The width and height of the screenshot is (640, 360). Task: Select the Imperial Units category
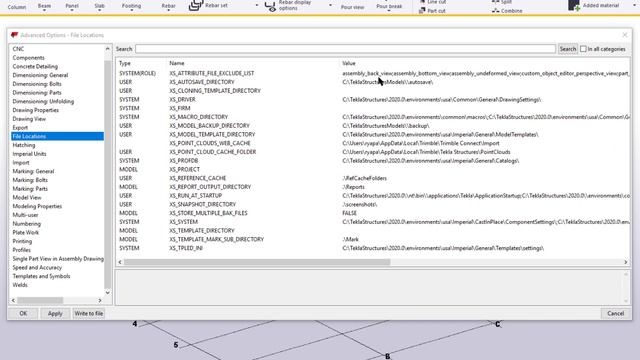click(x=29, y=154)
